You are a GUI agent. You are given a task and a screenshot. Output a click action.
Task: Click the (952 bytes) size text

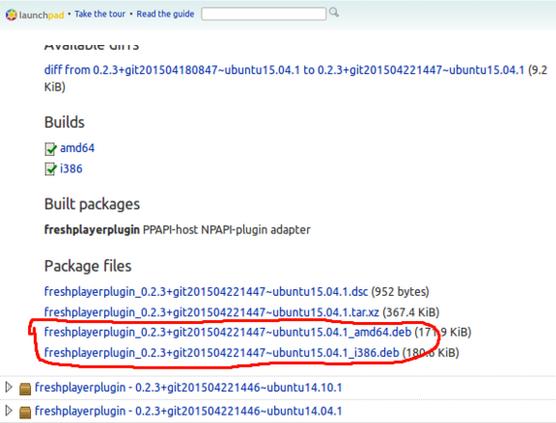400,291
